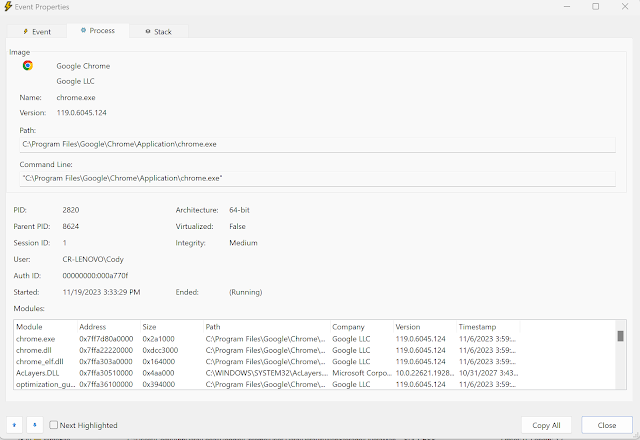Click version 10.0.22621.1928 cell
This screenshot has width=640, height=440.
(x=424, y=373)
